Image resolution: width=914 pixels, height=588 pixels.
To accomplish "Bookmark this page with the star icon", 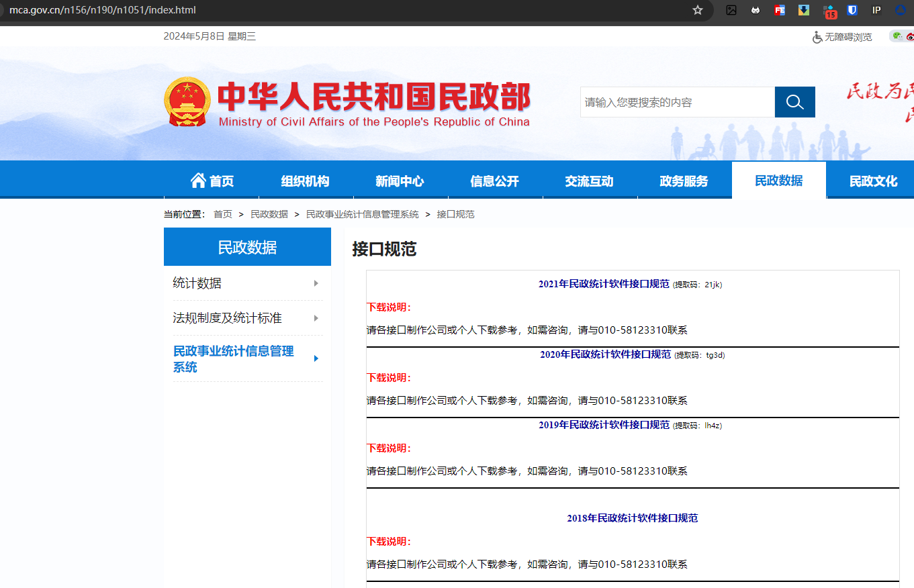I will coord(698,10).
